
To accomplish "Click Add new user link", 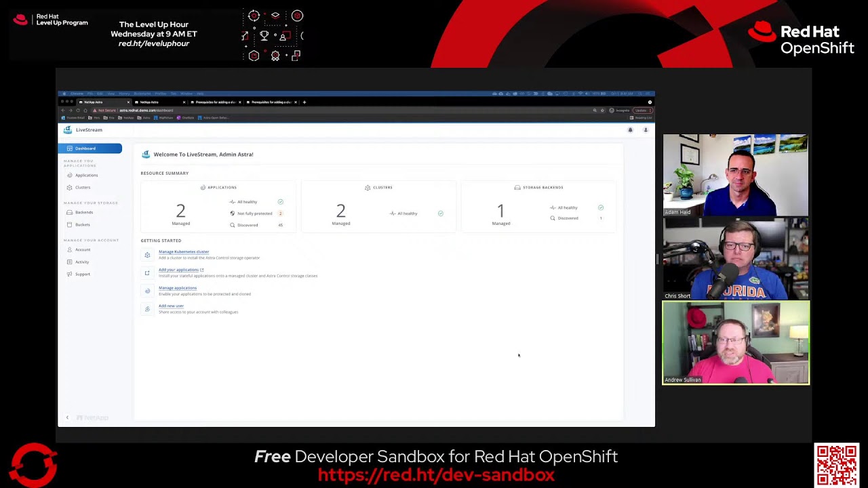I will pyautogui.click(x=171, y=306).
